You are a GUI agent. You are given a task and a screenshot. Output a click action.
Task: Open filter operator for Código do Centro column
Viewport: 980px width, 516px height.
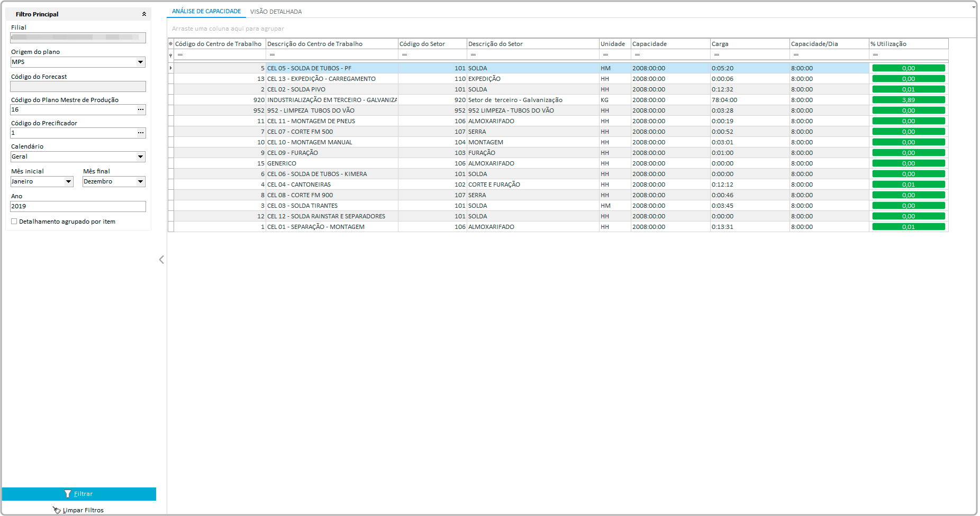point(180,55)
